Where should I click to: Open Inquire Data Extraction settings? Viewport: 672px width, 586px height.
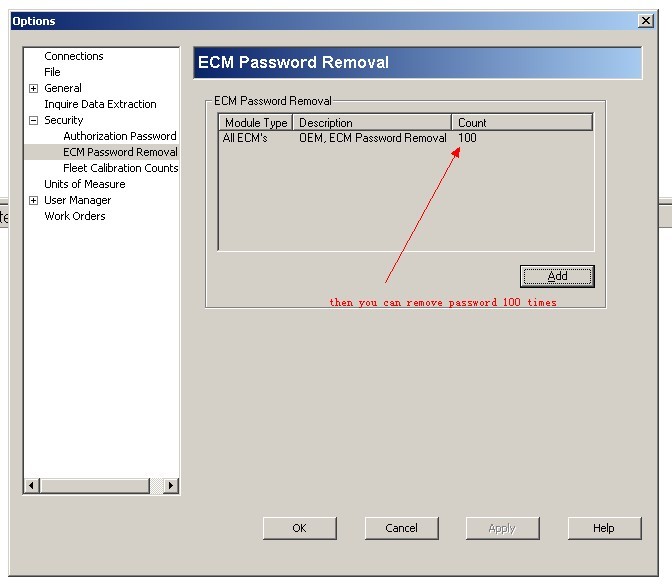pyautogui.click(x=100, y=104)
